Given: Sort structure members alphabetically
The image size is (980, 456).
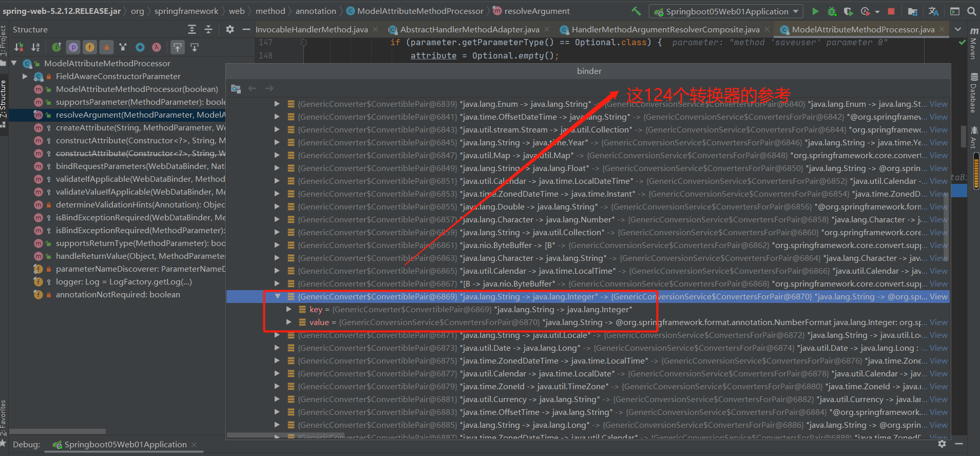Looking at the screenshot, I should click(x=35, y=47).
